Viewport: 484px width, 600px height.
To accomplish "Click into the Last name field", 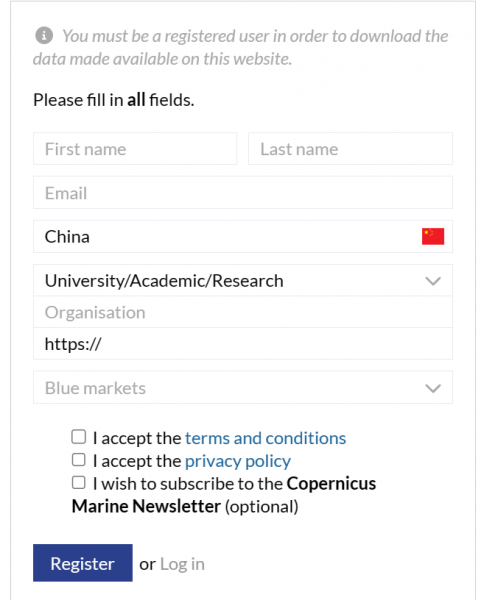I will (350, 149).
